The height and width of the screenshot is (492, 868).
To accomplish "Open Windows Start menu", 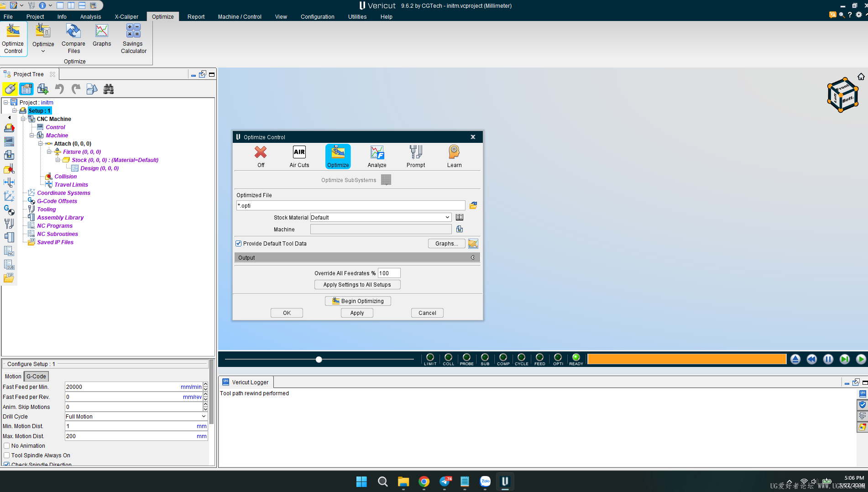I will (361, 482).
